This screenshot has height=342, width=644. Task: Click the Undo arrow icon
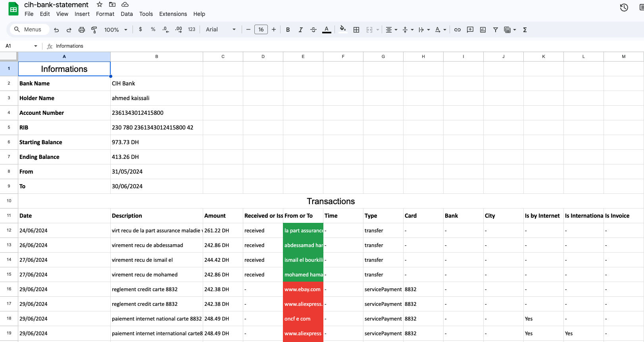(x=56, y=30)
